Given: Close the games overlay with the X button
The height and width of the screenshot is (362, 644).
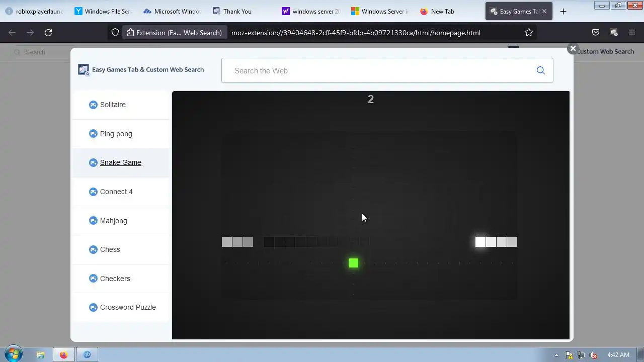Looking at the screenshot, I should click(x=573, y=48).
